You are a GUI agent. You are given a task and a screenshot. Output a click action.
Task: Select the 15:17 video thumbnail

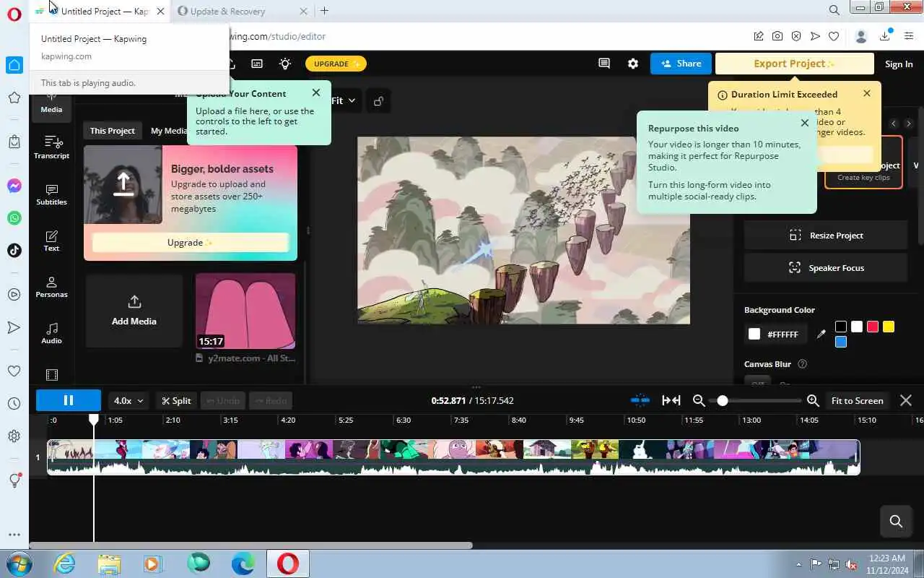[245, 311]
